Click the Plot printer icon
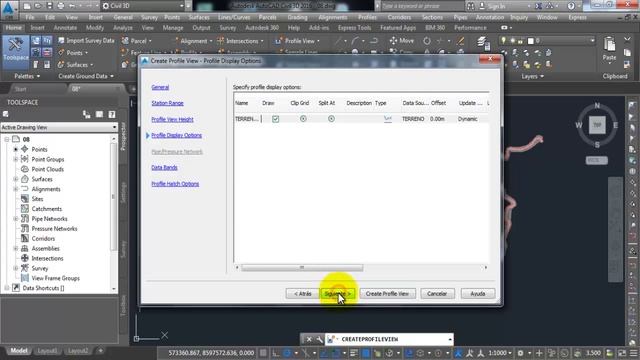This screenshot has width=640, height=360. 61,6
